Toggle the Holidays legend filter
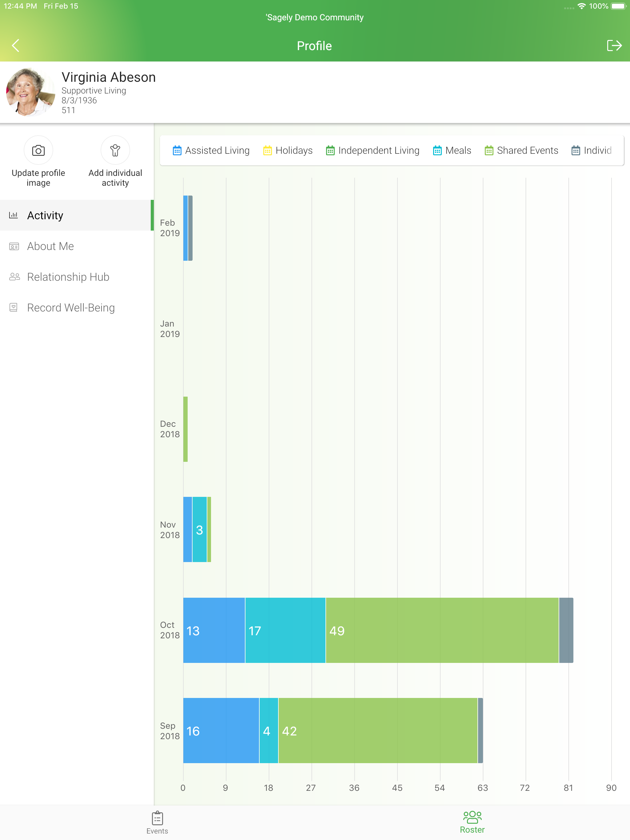630x840 pixels. [288, 150]
